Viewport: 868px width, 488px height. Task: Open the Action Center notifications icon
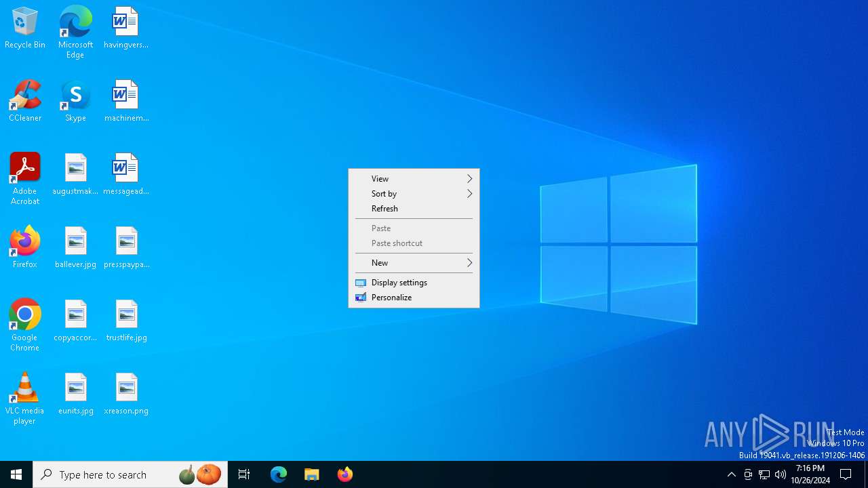(x=846, y=474)
